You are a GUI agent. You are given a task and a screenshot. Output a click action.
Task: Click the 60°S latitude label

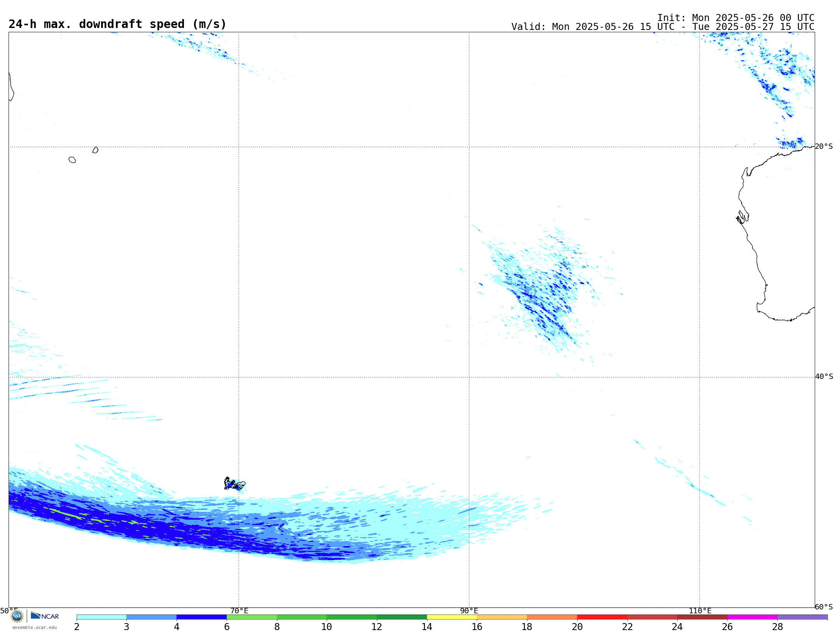(x=824, y=607)
